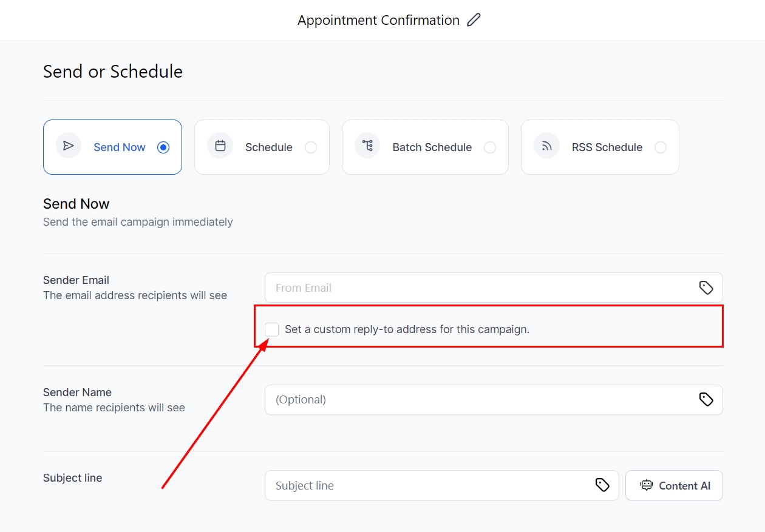Open tag picker in Sender Name field
The width and height of the screenshot is (765, 532).
click(x=705, y=399)
